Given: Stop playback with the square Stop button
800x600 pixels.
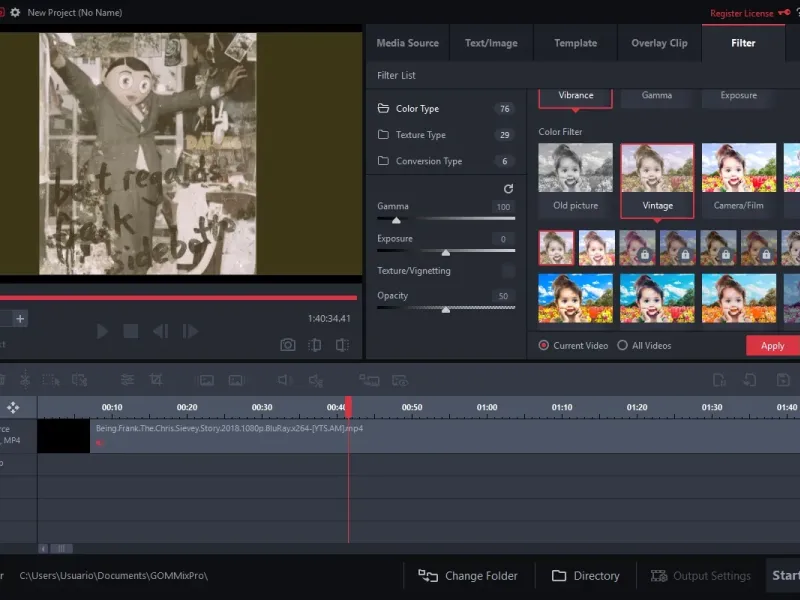Looking at the screenshot, I should click(130, 331).
